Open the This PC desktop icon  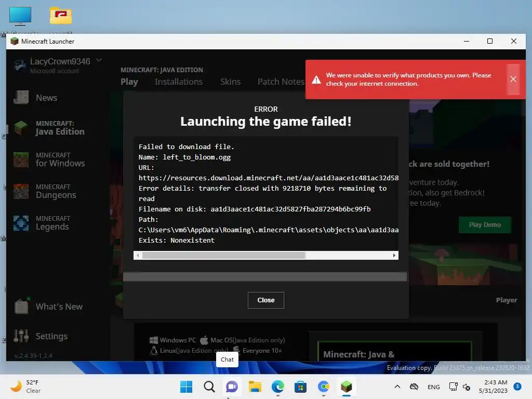click(20, 16)
